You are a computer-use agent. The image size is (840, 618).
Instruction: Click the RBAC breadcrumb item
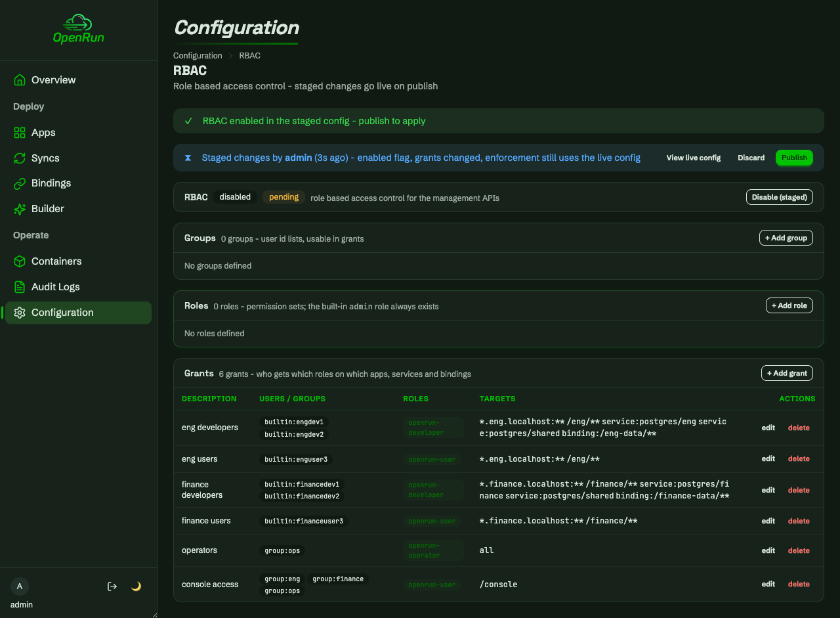(249, 56)
